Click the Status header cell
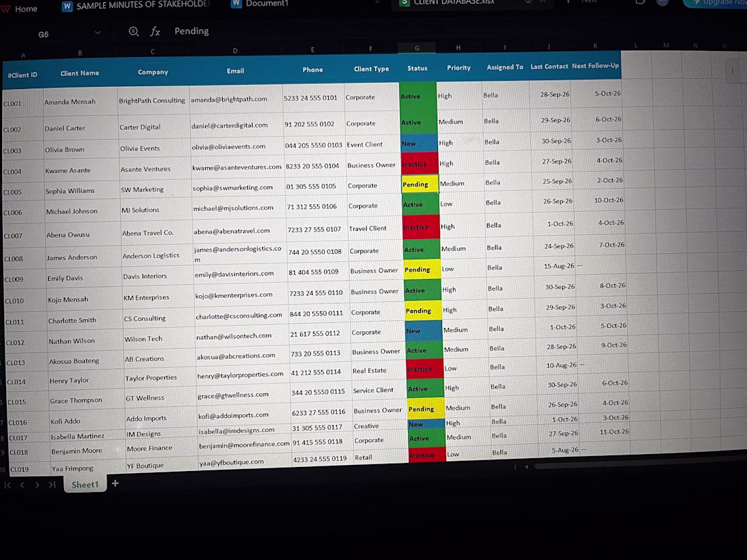Viewport: 747px width, 560px height. click(x=418, y=68)
